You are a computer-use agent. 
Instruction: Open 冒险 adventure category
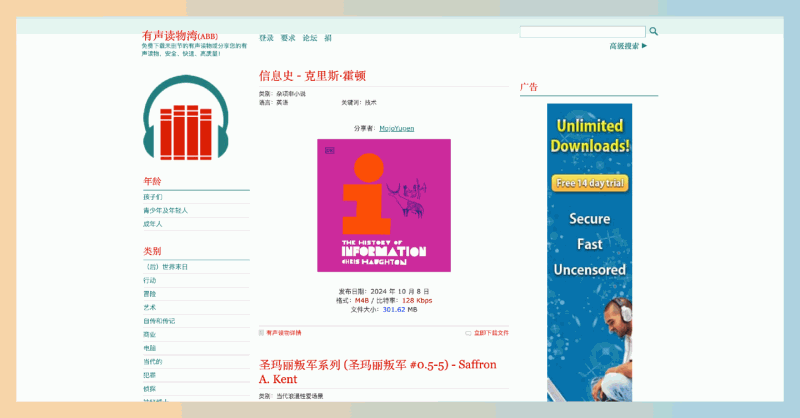149,294
